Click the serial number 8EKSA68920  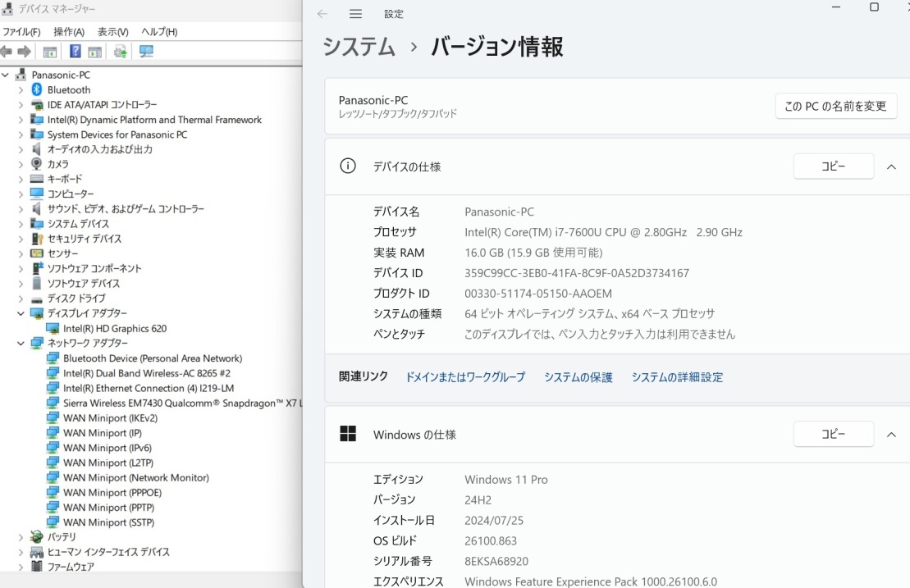tap(496, 561)
